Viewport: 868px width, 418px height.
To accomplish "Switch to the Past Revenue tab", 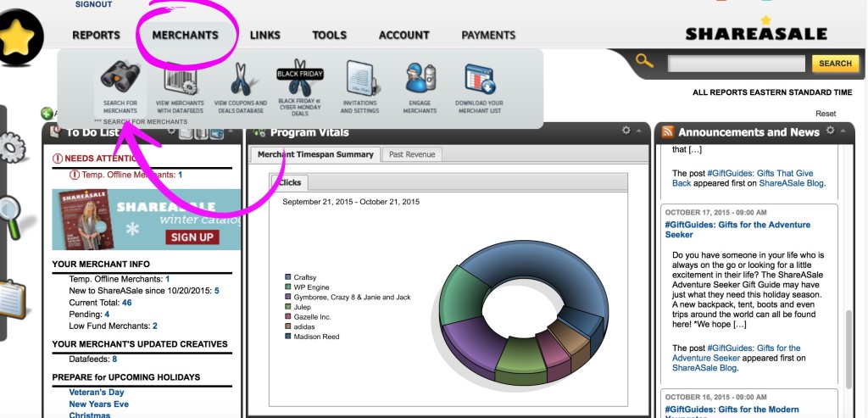I will [x=410, y=154].
